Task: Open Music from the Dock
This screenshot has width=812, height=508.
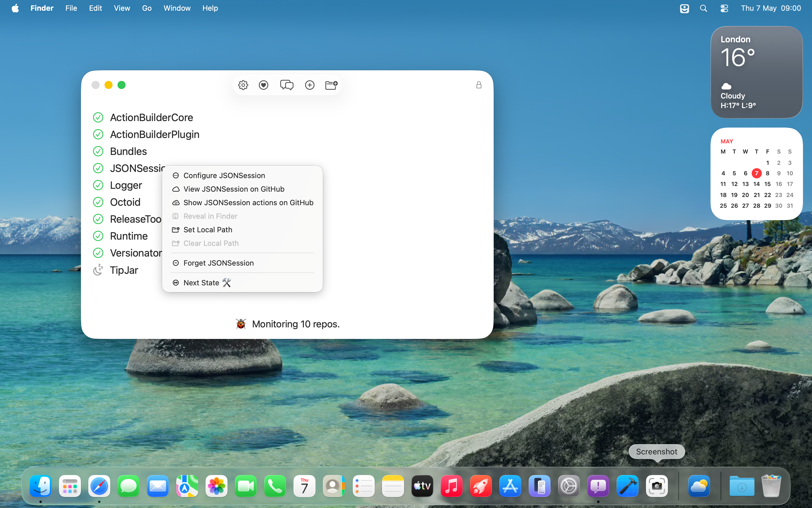Action: pos(452,486)
